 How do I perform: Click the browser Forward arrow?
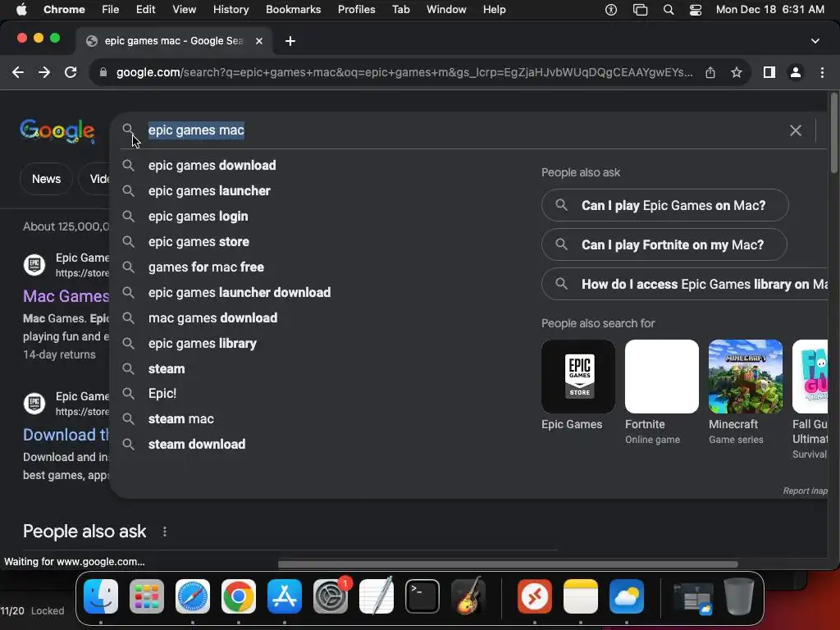[44, 72]
